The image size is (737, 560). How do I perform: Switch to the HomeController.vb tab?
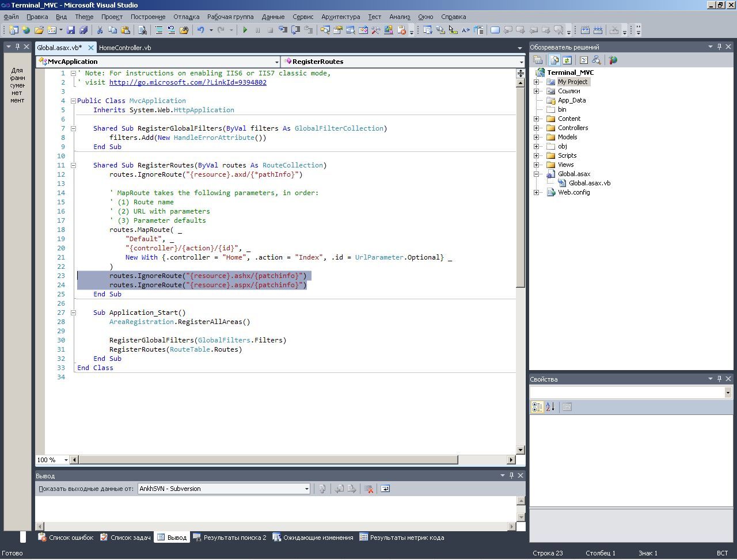(125, 48)
